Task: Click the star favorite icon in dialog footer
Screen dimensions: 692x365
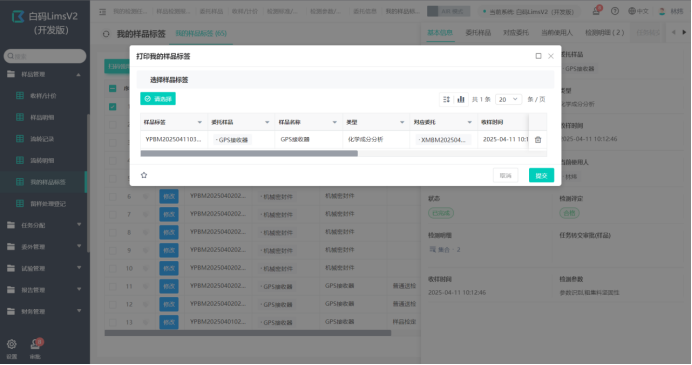Action: pyautogui.click(x=144, y=176)
